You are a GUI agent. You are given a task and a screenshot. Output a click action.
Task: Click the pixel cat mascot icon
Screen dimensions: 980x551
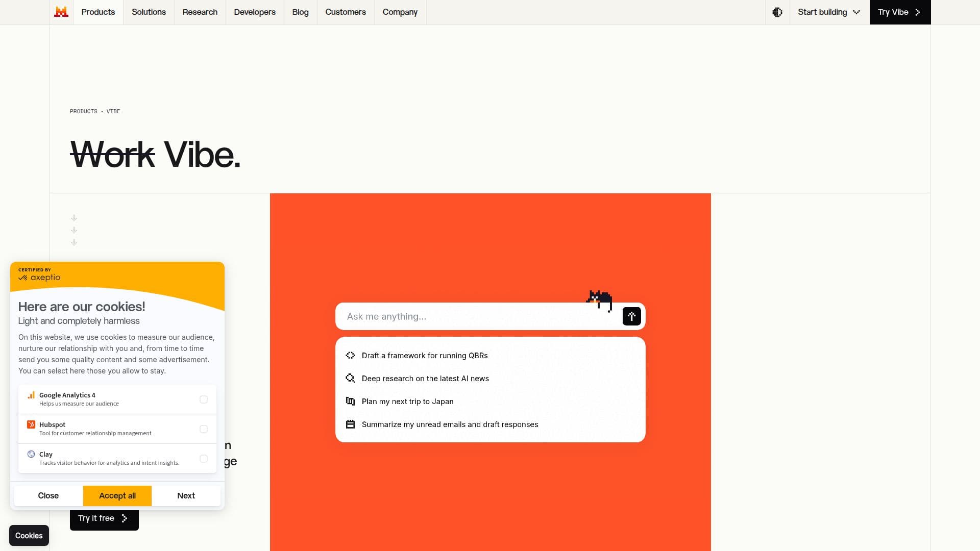tap(599, 300)
